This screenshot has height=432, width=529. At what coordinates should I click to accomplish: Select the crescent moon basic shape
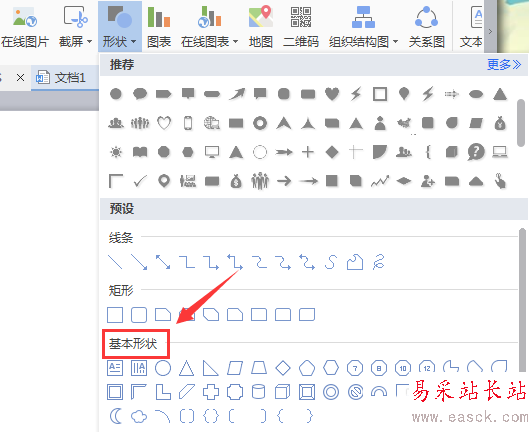tap(115, 416)
